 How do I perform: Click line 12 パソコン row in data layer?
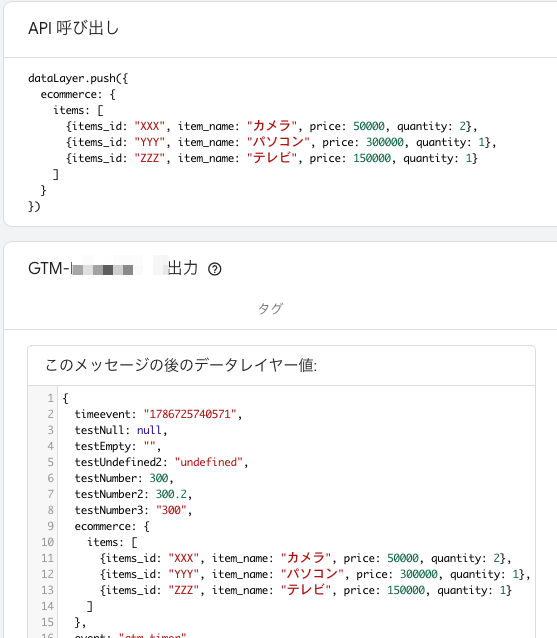pyautogui.click(x=315, y=574)
